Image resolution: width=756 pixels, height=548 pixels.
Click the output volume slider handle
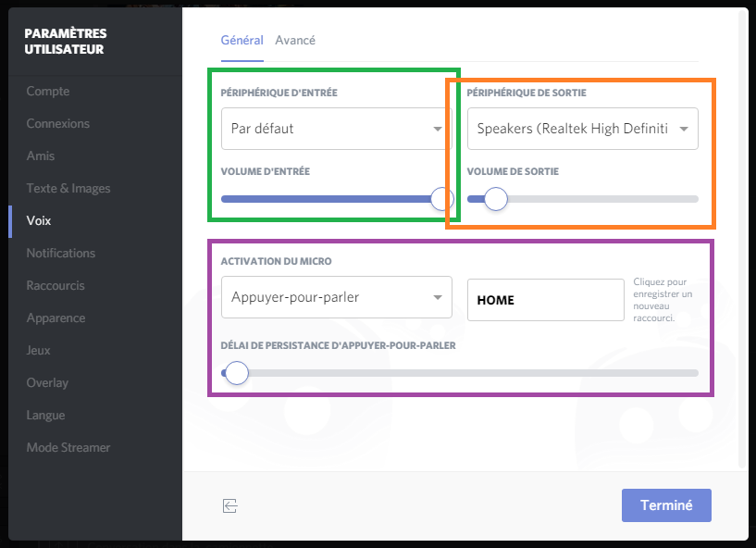[x=496, y=199]
